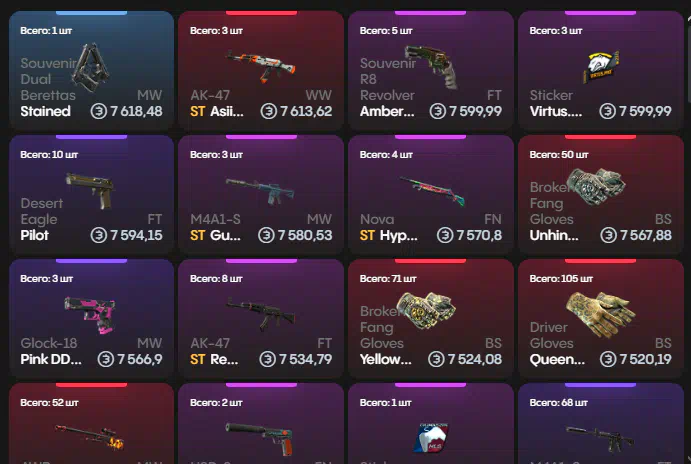This screenshot has height=464, width=691.
Task: Click the pink Glock-18 pistol image
Action: click(91, 314)
